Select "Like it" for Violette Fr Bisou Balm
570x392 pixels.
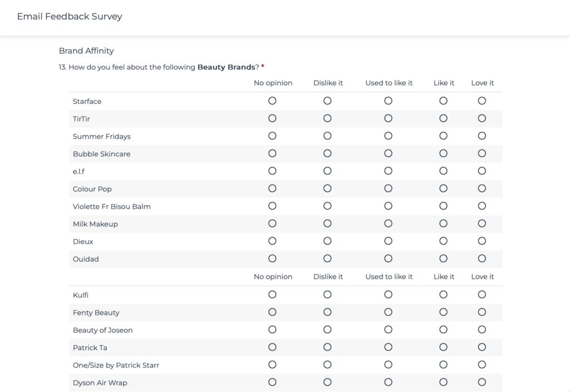pos(443,206)
